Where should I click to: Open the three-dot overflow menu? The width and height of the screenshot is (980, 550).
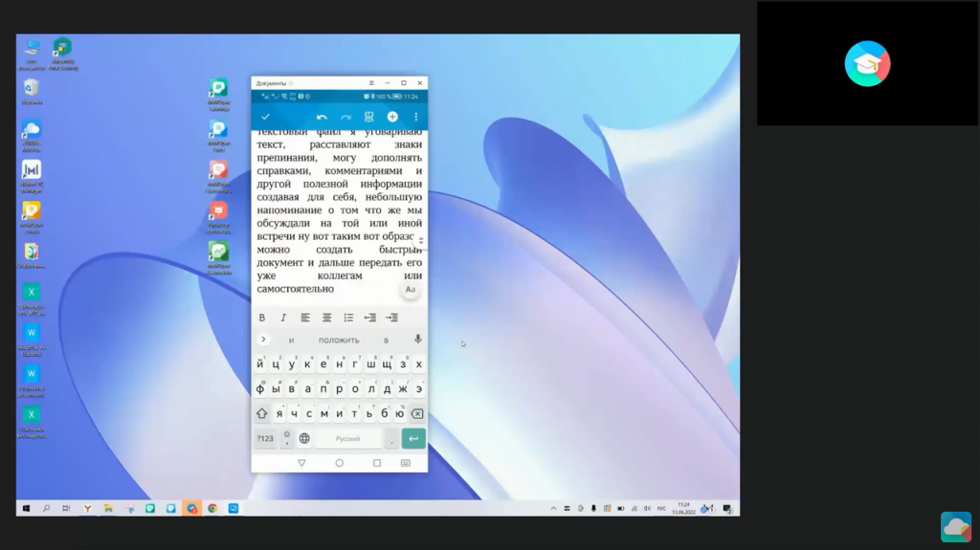(416, 117)
